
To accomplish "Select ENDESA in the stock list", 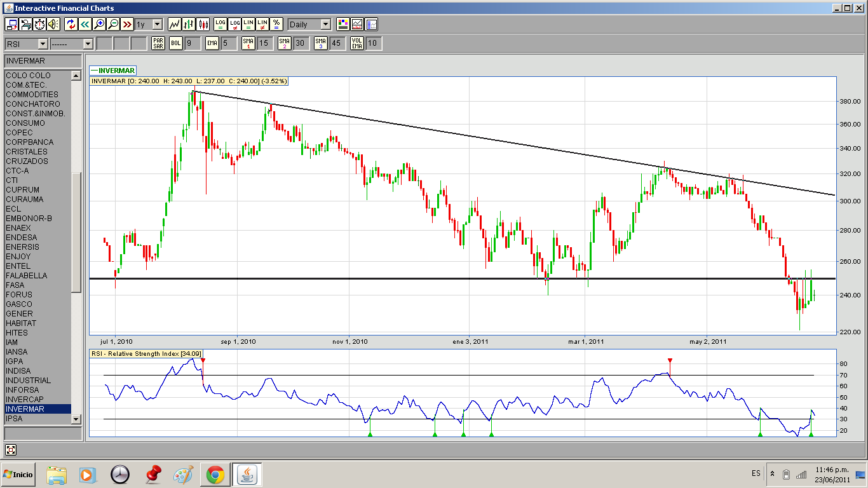I will pyautogui.click(x=22, y=237).
